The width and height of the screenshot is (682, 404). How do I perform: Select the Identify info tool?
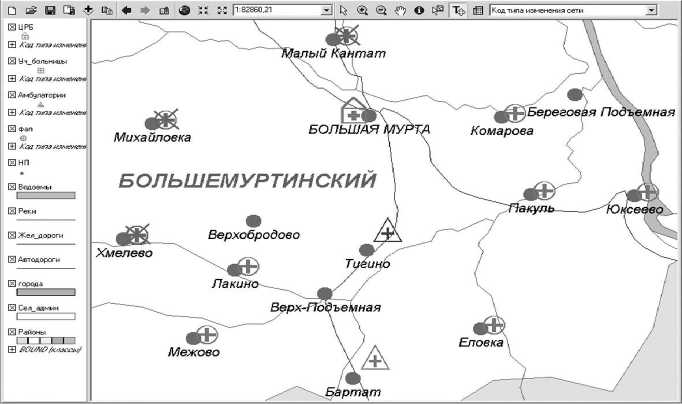419,10
